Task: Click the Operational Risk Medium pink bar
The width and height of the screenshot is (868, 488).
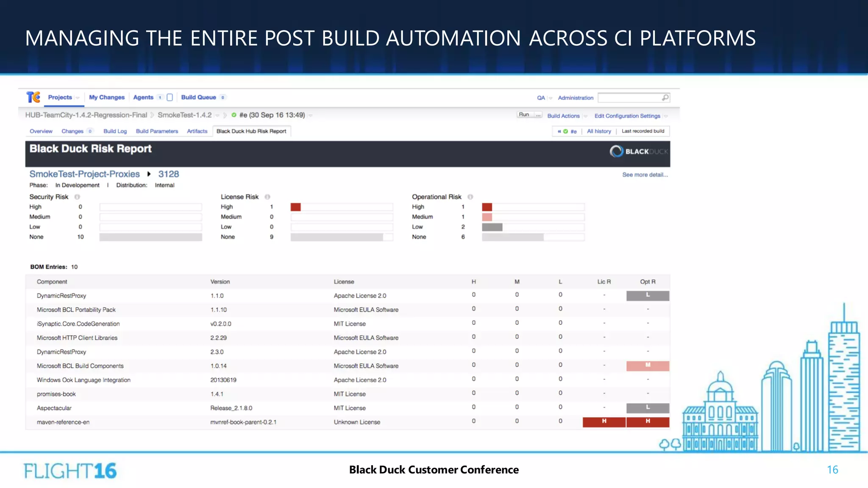Action: pyautogui.click(x=487, y=217)
